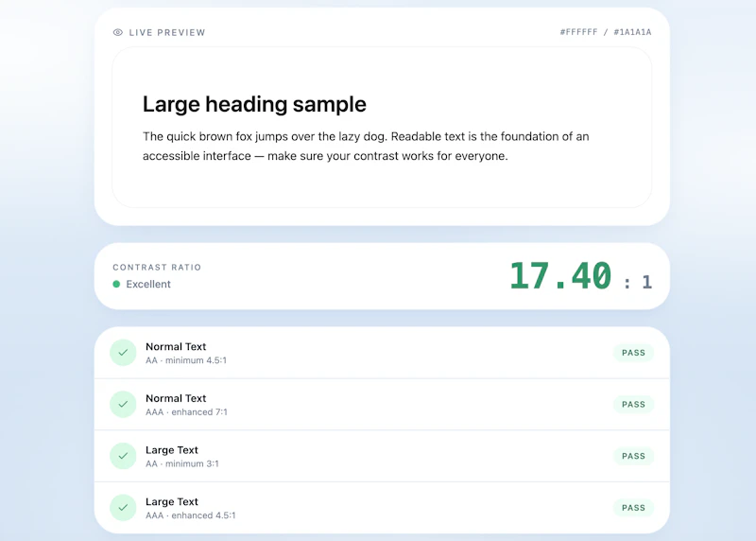Screen dimensions: 756x541
Task: Click the green checkmark for Large Text AA
Action: 123,456
